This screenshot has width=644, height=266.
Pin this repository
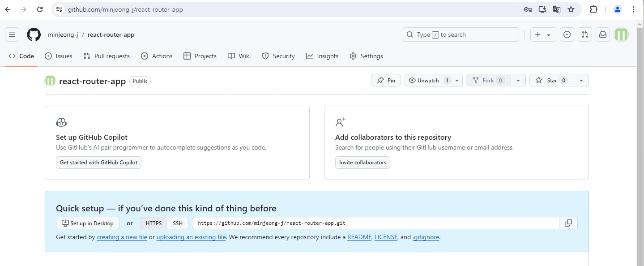tap(386, 81)
